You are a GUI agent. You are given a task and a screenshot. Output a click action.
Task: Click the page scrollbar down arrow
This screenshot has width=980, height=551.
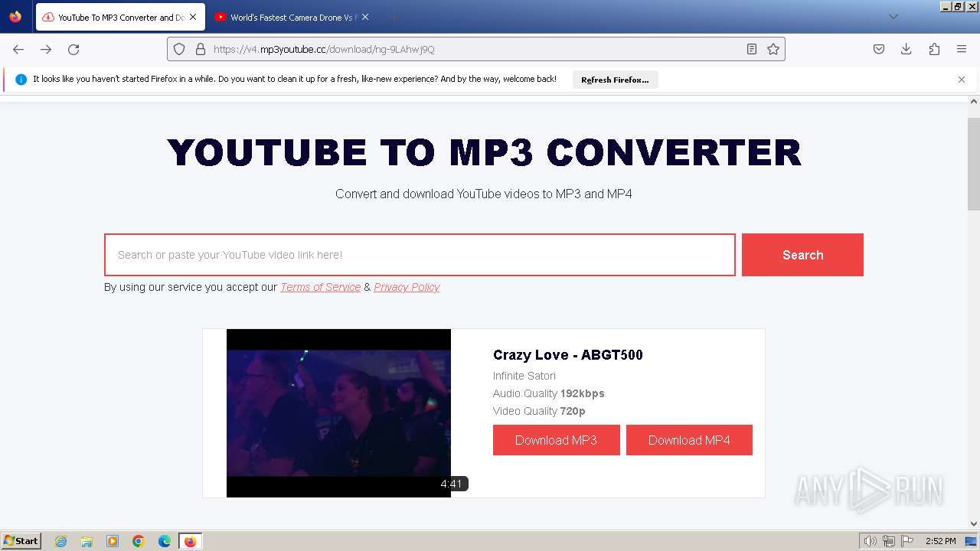[x=974, y=524]
